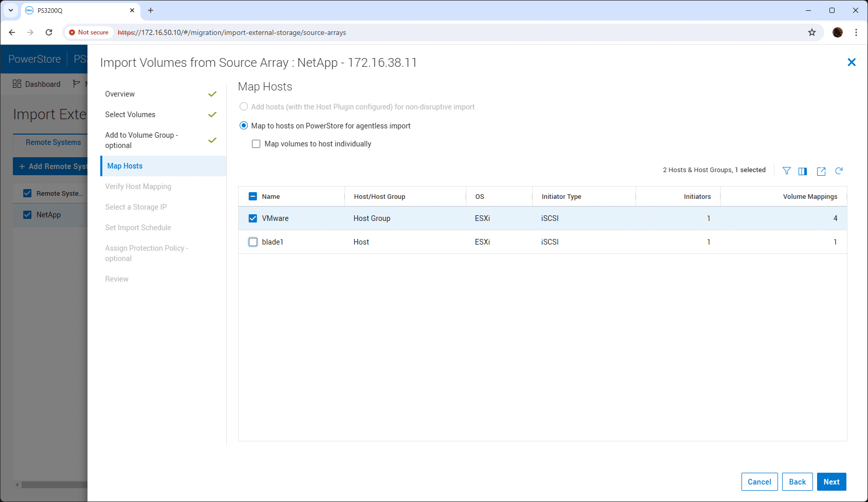Click the Host Group cell in VMware row
This screenshot has width=868, height=502.
[372, 218]
